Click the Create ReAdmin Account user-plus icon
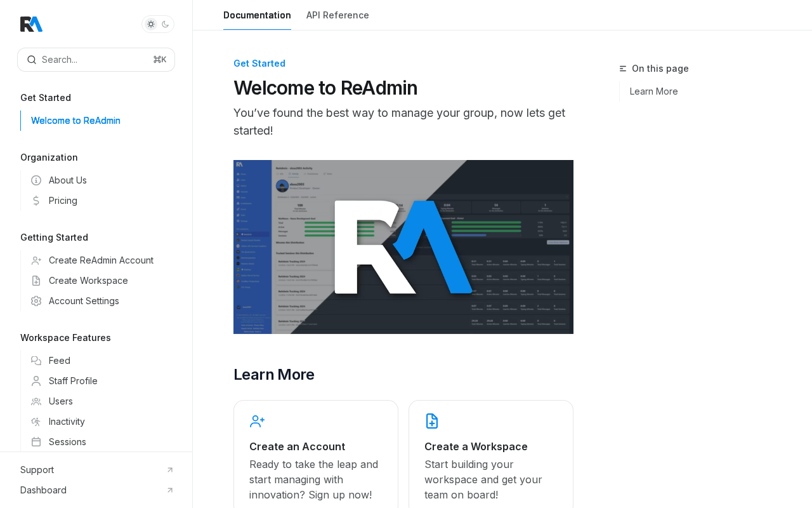This screenshot has width=812, height=508. (36, 260)
